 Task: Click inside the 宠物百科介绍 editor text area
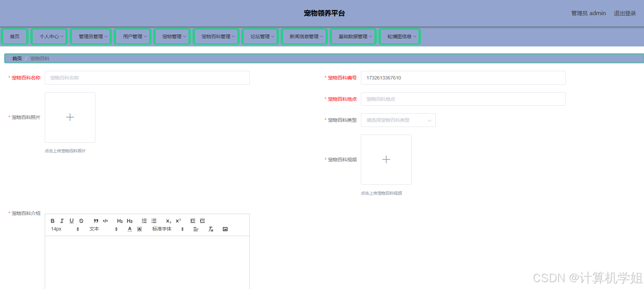147,262
